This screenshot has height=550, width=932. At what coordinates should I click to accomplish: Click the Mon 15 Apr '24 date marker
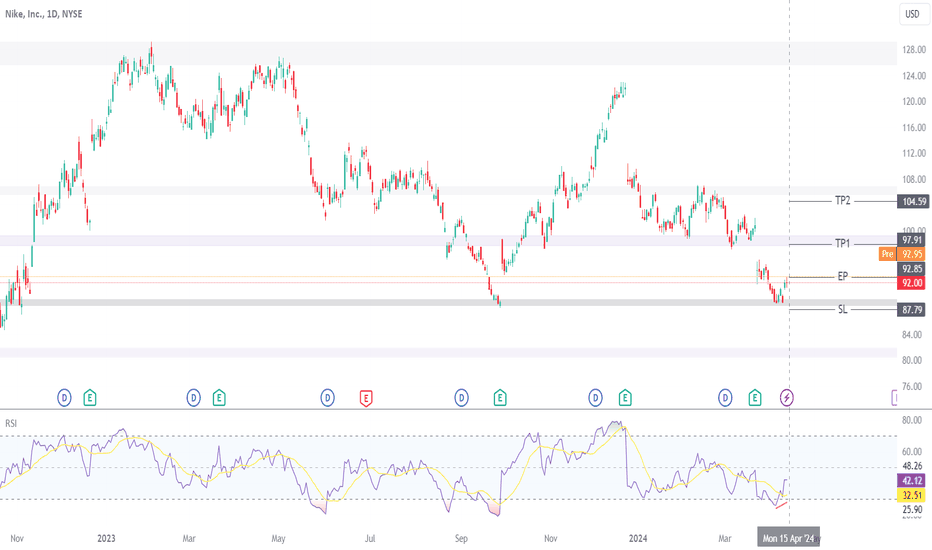click(788, 538)
